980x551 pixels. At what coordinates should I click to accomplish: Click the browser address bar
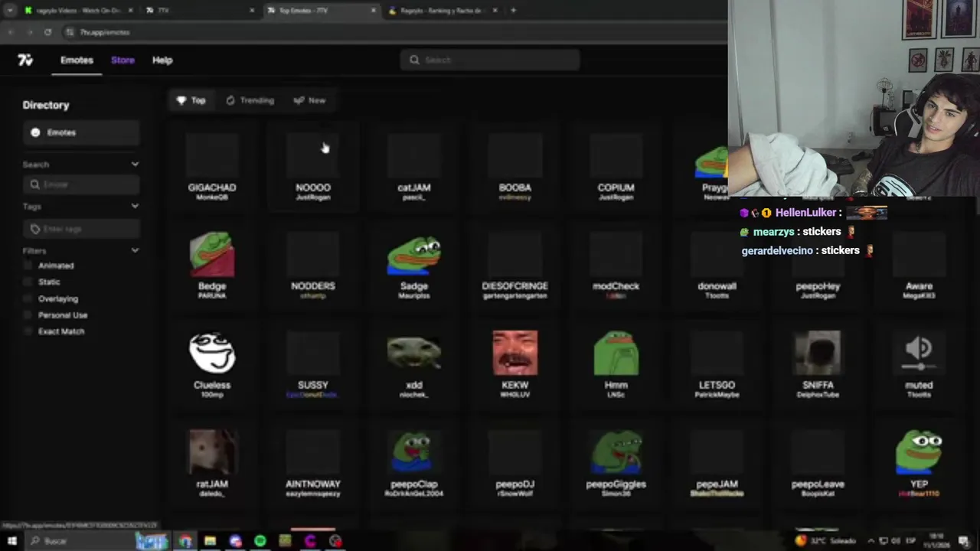click(383, 32)
